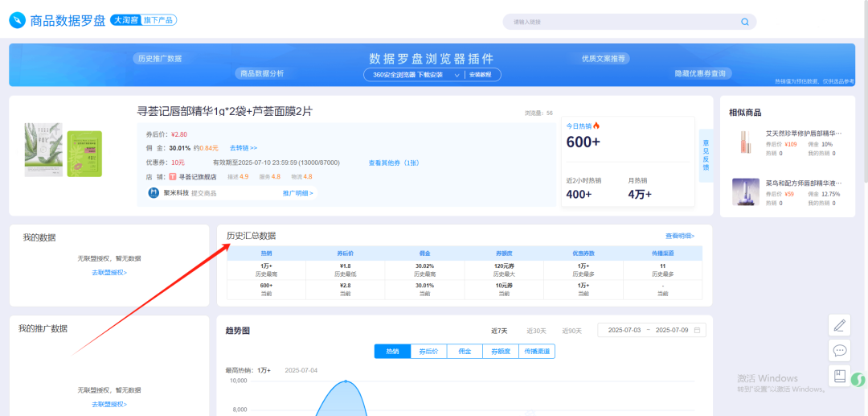
Task: Click the 券后价 column header in history table
Action: click(346, 253)
